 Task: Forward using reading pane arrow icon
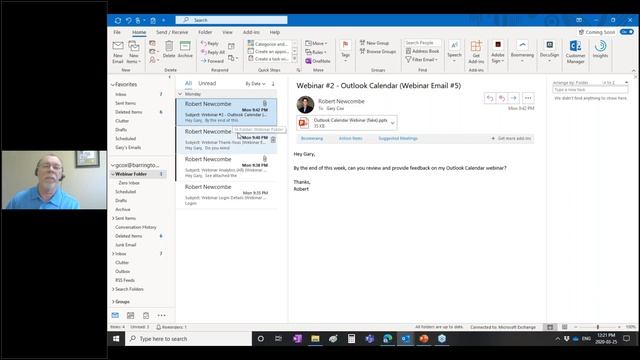tap(513, 98)
